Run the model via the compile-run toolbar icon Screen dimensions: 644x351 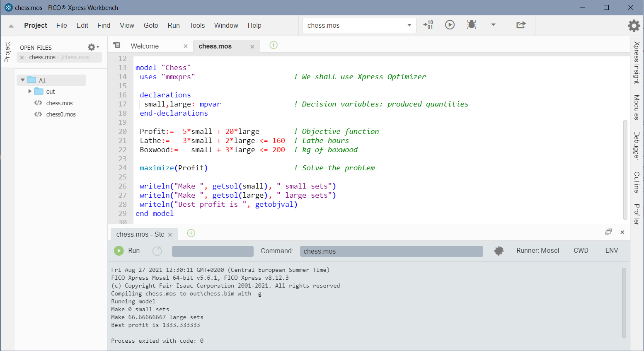tap(450, 25)
